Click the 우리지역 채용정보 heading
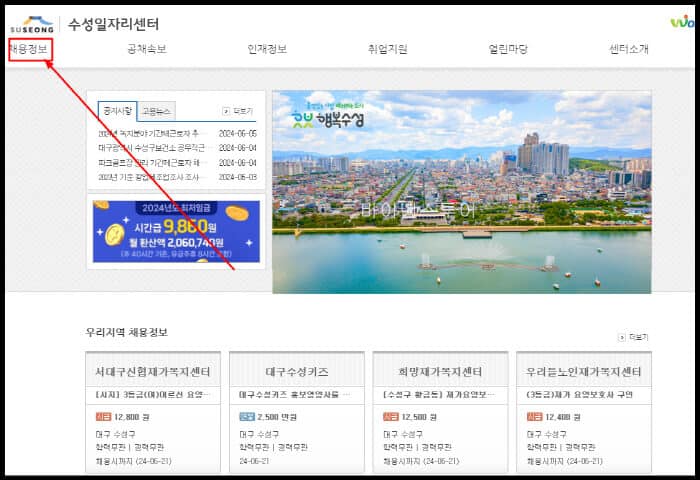This screenshot has width=700, height=480. pyautogui.click(x=126, y=333)
